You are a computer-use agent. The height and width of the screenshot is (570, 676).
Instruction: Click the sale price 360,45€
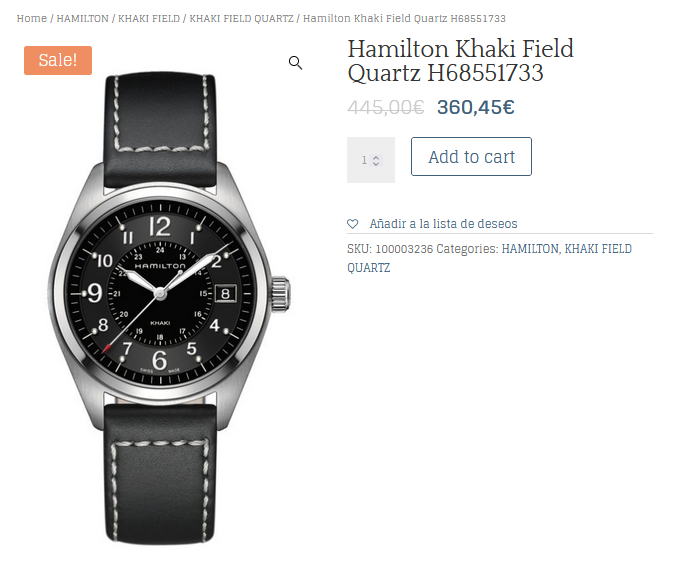tap(476, 107)
